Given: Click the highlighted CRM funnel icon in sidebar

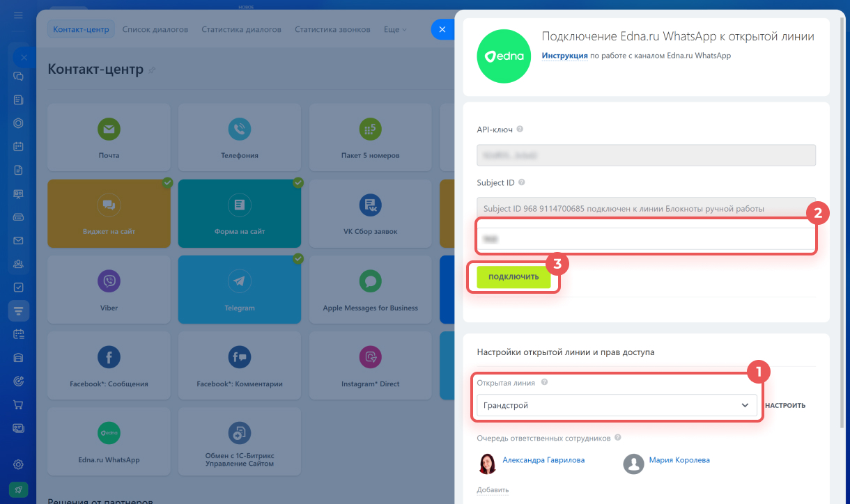Looking at the screenshot, I should 19,310.
